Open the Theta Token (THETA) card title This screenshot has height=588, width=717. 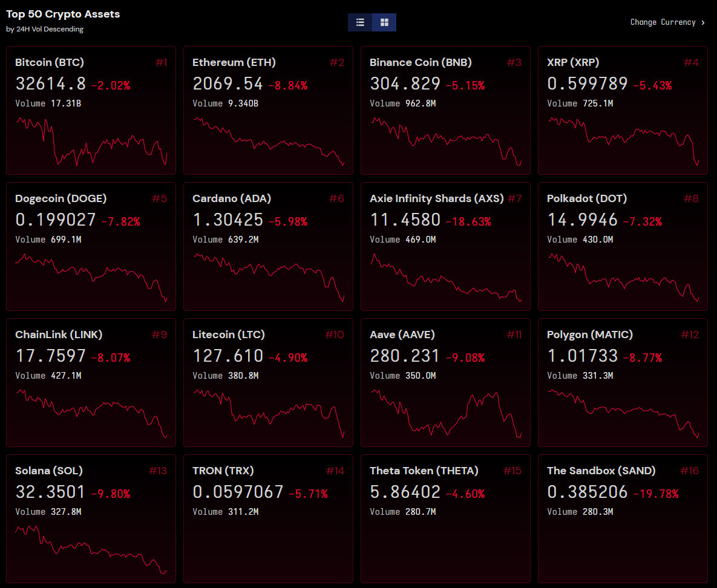(424, 471)
